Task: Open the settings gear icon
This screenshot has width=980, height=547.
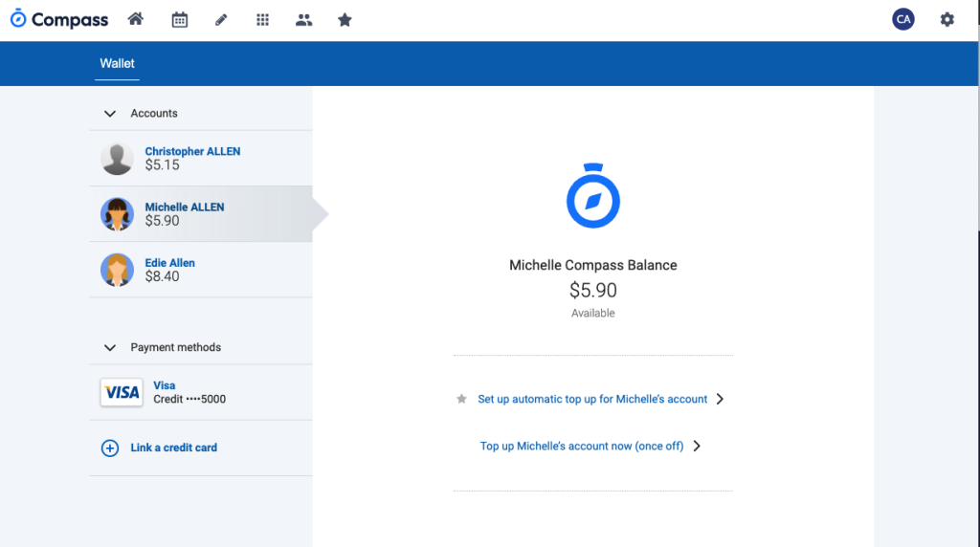Action: click(947, 19)
